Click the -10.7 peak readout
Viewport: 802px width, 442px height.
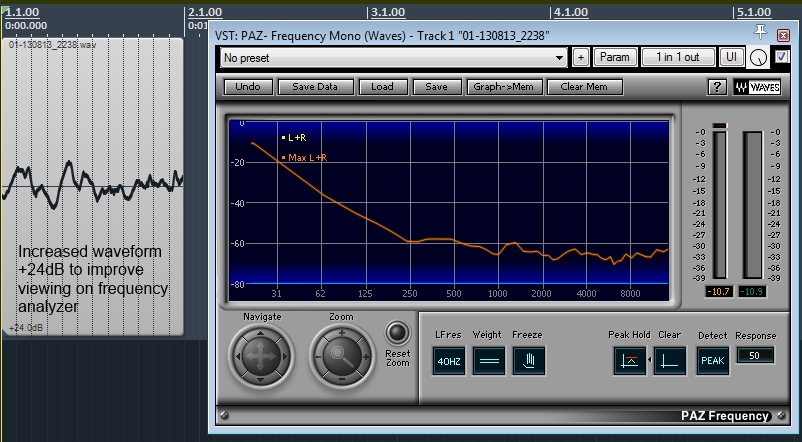(719, 292)
